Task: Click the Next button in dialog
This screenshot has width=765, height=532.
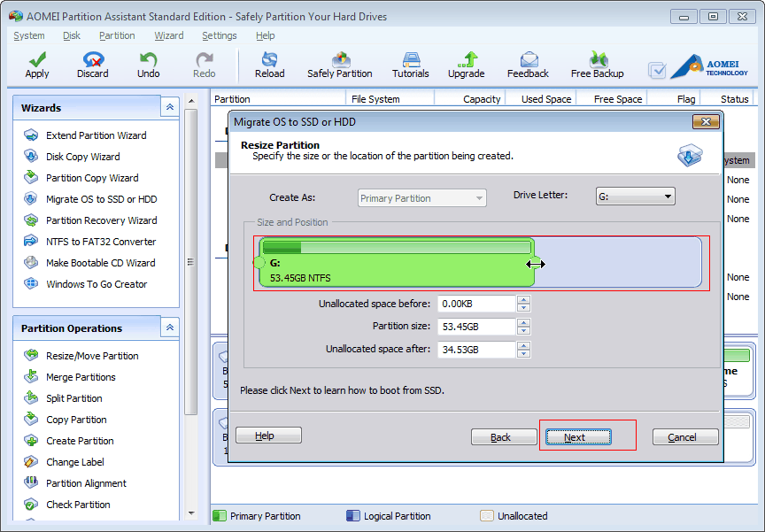Action: [578, 437]
